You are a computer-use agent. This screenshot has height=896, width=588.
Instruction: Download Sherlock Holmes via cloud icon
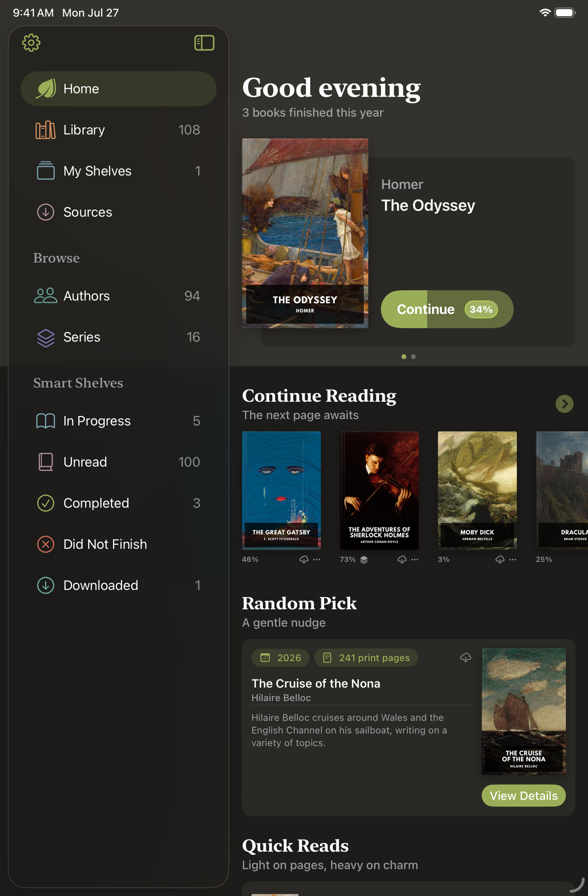coord(402,560)
